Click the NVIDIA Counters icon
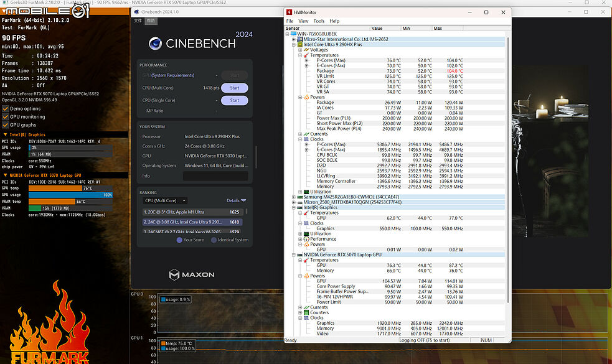The height and width of the screenshot is (364, 612). (306, 312)
